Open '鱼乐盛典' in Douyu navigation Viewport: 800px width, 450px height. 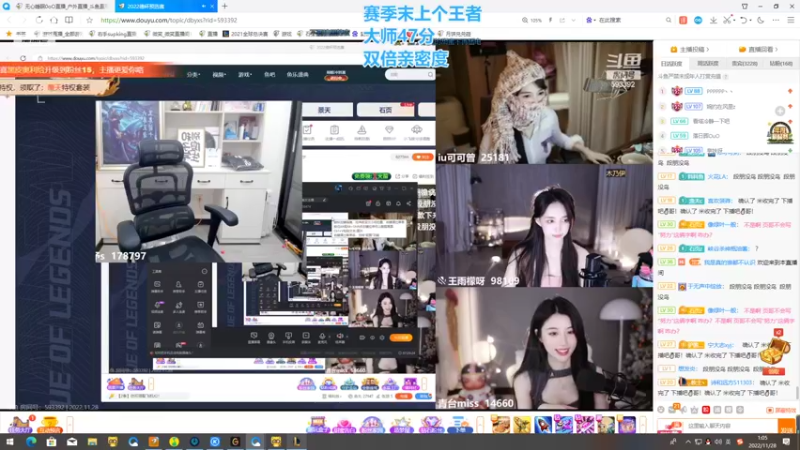click(x=297, y=74)
